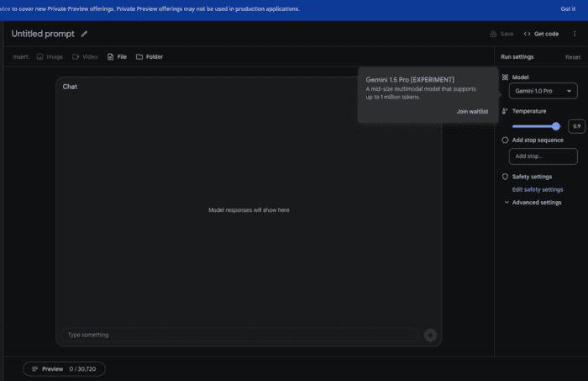The image size is (588, 381).
Task: Click the Temperature thermometer icon
Action: tap(505, 111)
